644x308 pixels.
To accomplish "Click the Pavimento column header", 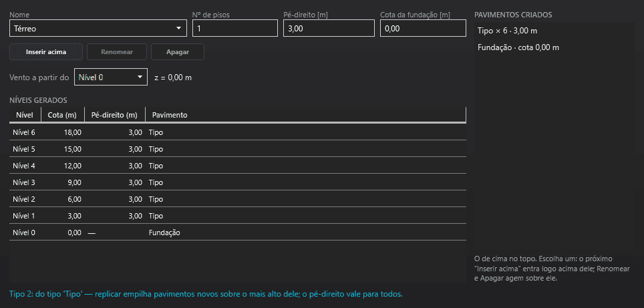I will [305, 115].
